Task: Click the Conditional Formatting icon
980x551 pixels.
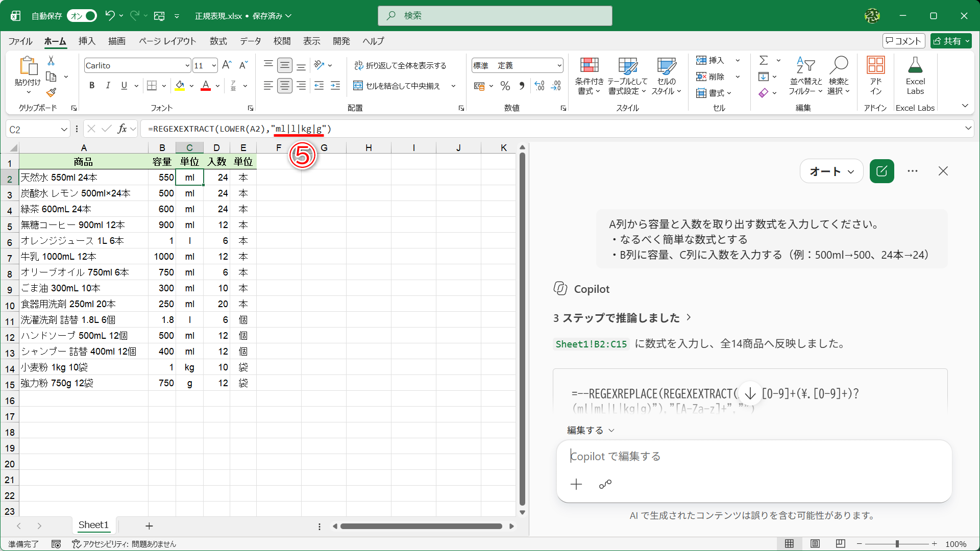Action: (589, 76)
